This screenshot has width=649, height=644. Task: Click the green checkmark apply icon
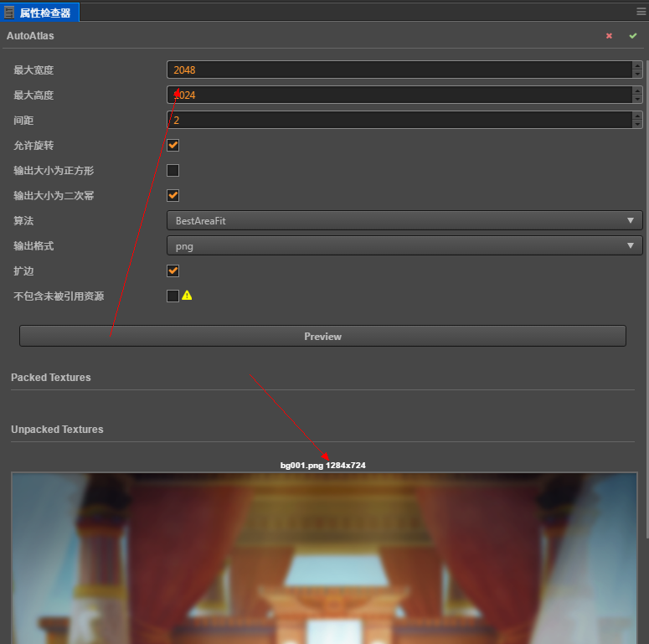coord(633,36)
